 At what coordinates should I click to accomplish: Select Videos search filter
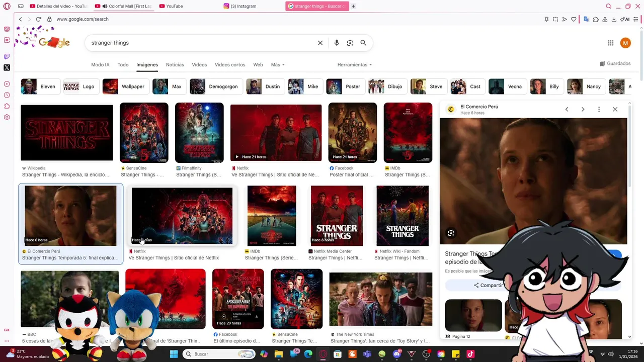click(x=199, y=65)
